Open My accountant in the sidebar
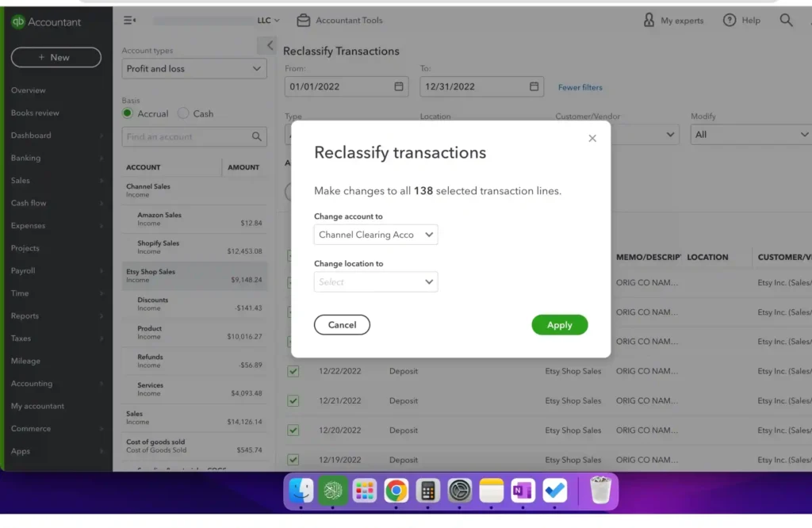 38,406
